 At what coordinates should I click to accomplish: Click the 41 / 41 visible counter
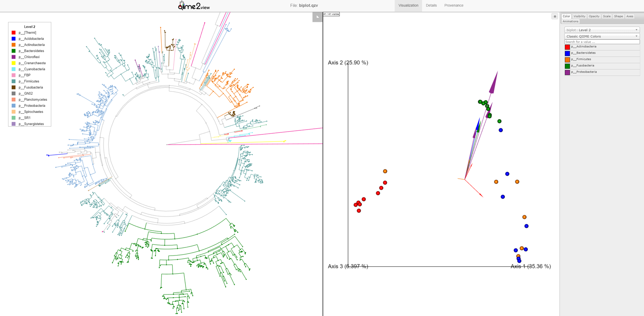coord(331,14)
